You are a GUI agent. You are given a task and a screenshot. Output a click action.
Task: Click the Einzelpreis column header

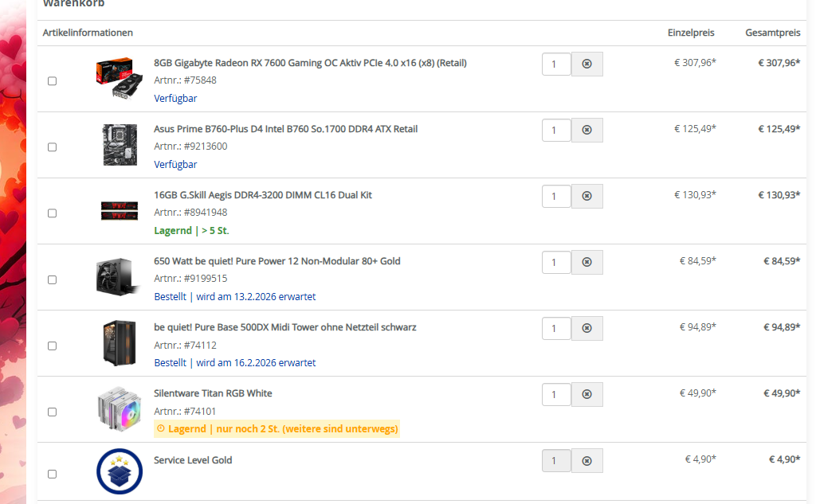point(691,33)
